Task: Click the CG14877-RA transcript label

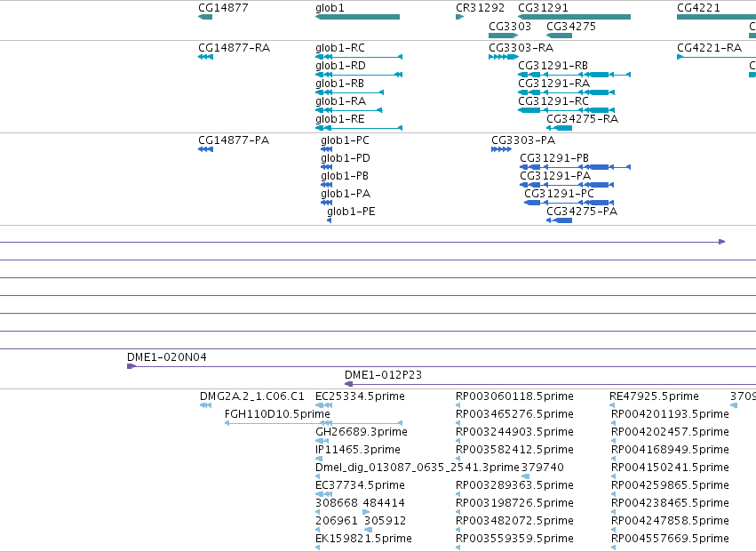Action: pyautogui.click(x=235, y=48)
